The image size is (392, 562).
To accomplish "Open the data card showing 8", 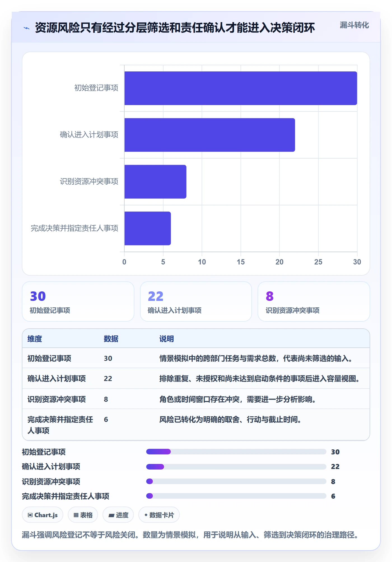I will tap(314, 301).
